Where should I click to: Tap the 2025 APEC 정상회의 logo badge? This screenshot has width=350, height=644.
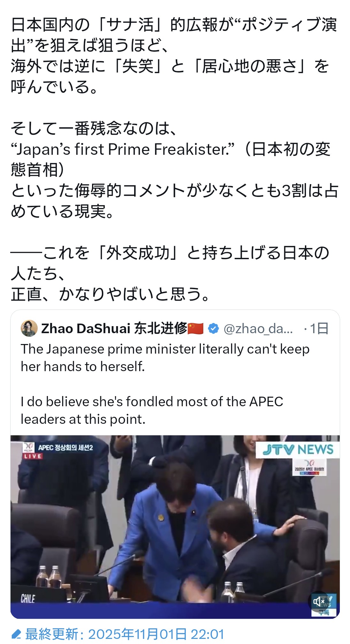309,467
